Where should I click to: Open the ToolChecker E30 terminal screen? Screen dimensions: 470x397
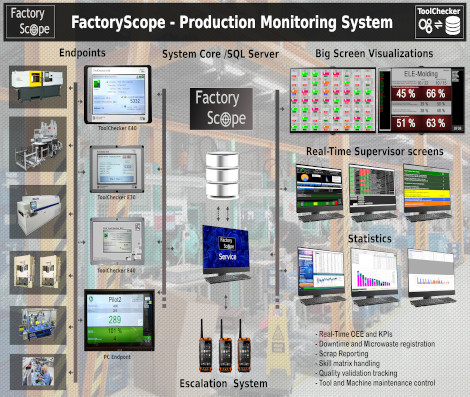tap(117, 169)
